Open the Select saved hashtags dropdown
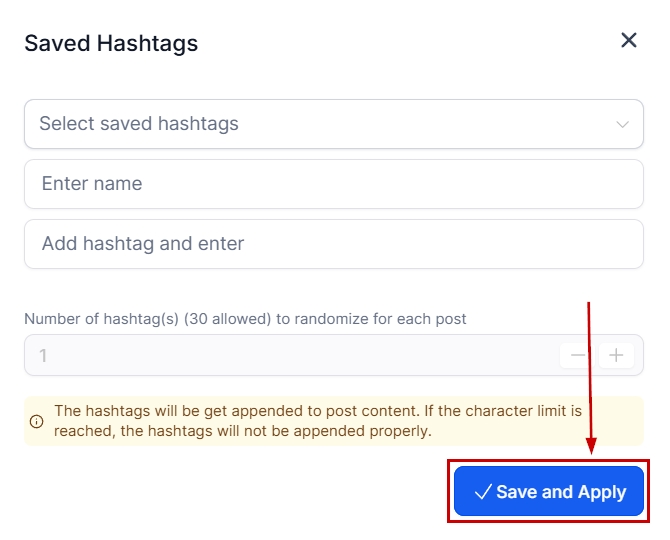The image size is (670, 540). tap(333, 124)
